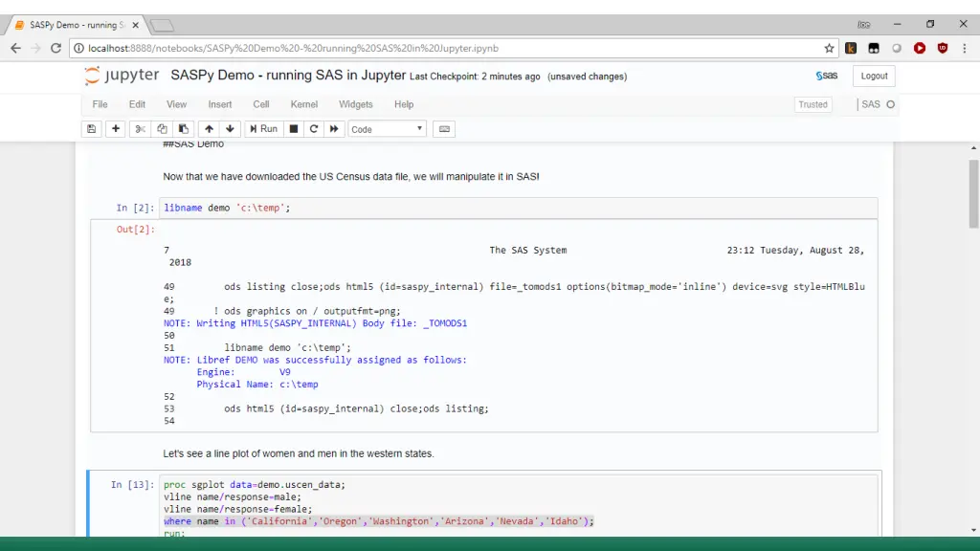Click the 'Physical Name: c:\temp' output line
The width and height of the screenshot is (980, 551).
[x=257, y=385]
